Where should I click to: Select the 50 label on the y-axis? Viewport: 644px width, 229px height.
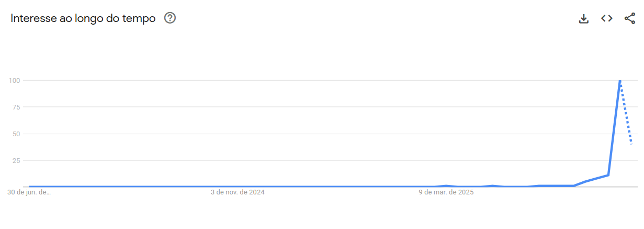(x=16, y=134)
